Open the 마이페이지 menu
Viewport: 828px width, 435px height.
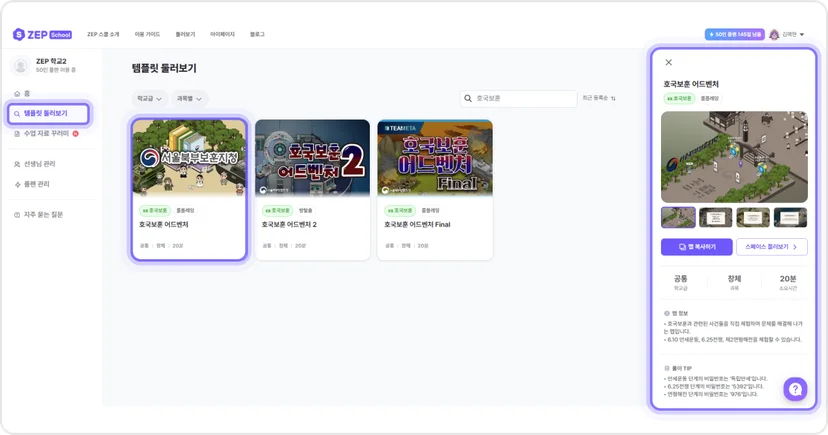click(x=222, y=34)
